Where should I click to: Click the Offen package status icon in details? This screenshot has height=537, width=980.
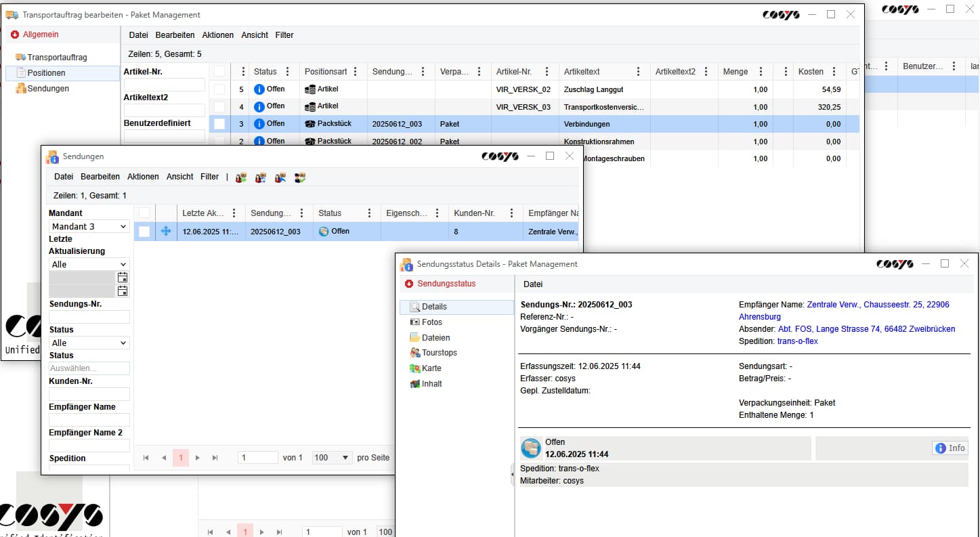pyautogui.click(x=531, y=448)
